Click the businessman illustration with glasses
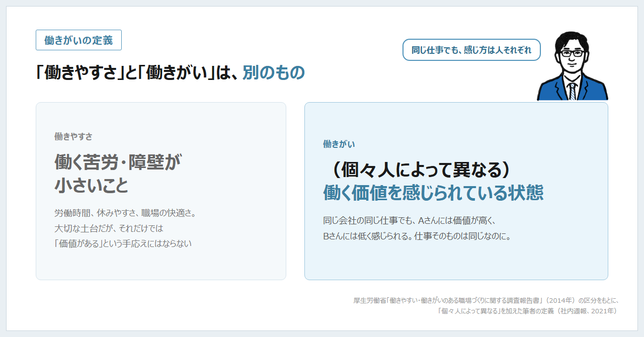 click(x=573, y=66)
